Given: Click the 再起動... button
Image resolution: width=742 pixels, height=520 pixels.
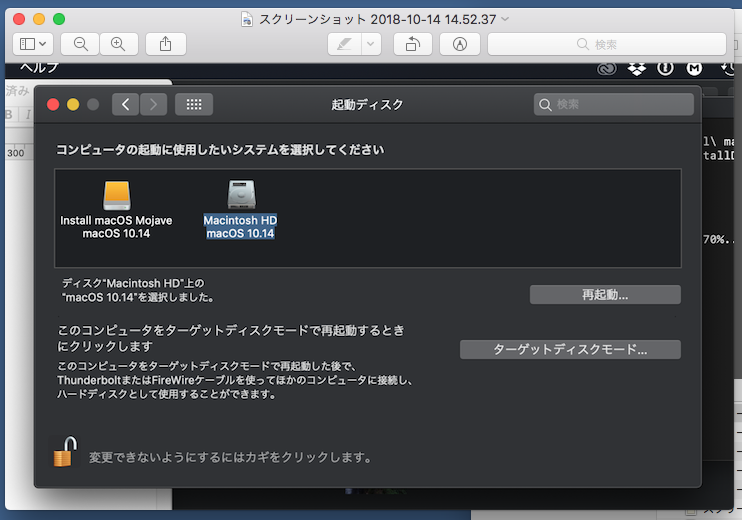Looking at the screenshot, I should click(605, 295).
